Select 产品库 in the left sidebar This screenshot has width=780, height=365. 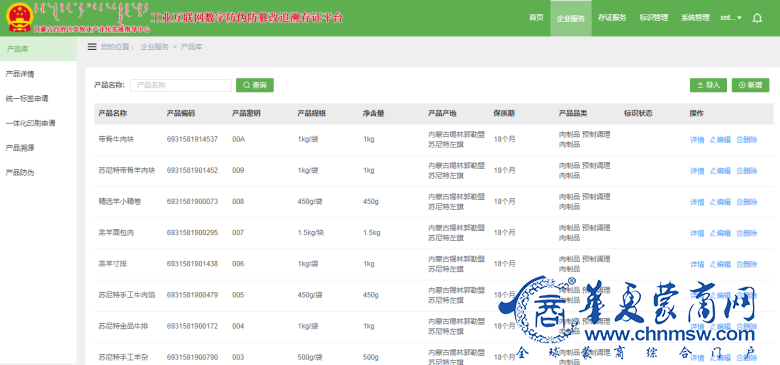38,49
